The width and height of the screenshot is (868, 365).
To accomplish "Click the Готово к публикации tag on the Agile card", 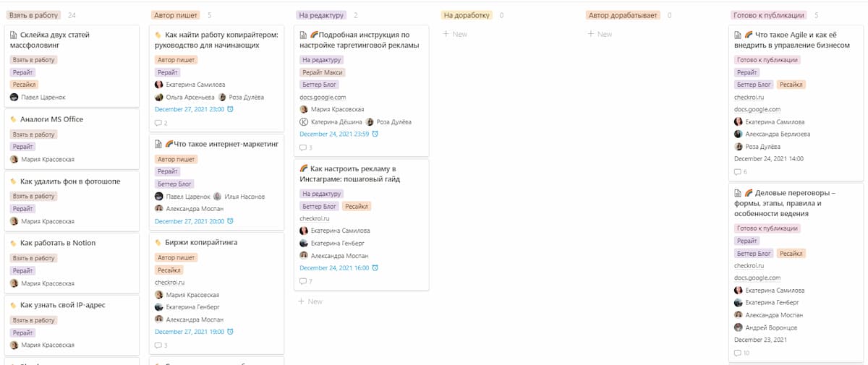I will [x=767, y=60].
